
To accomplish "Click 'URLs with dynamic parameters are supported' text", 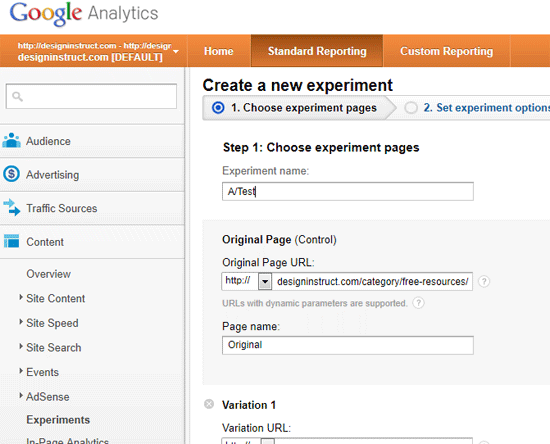I will (315, 303).
